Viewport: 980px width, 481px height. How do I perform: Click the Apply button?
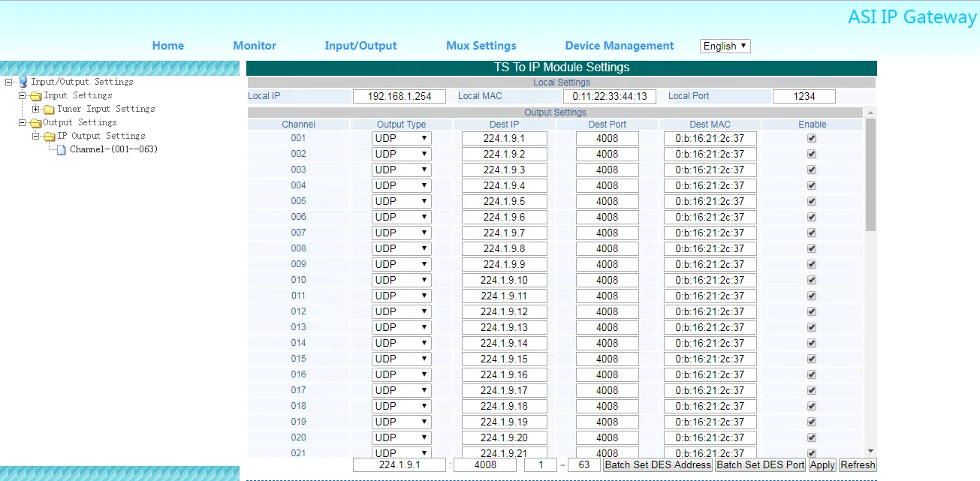(822, 464)
